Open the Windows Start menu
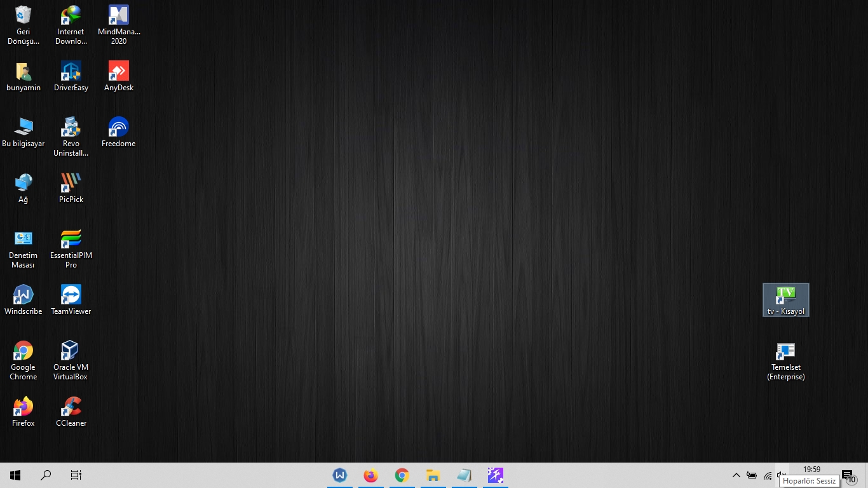Viewport: 868px width, 488px height. (15, 475)
